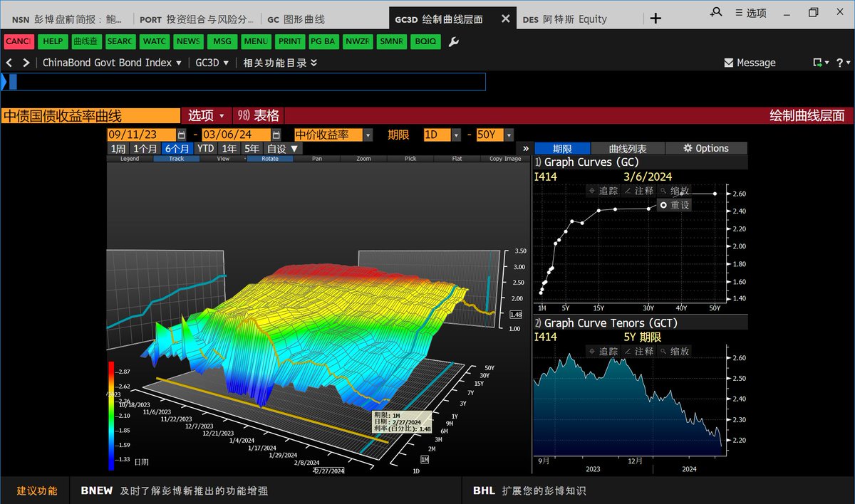The image size is (855, 504).
Task: Select the YTD range
Action: tap(205, 149)
